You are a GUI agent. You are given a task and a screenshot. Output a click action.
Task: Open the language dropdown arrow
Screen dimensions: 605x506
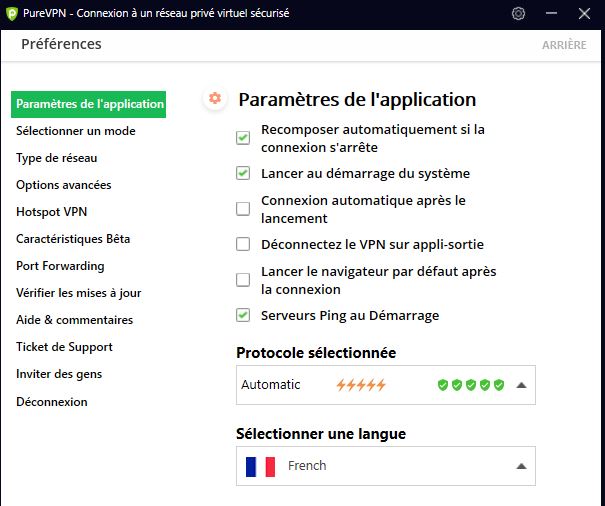click(x=521, y=466)
